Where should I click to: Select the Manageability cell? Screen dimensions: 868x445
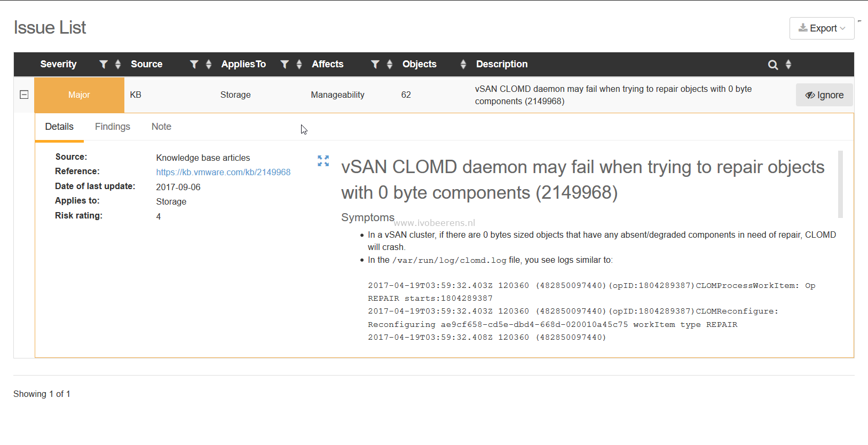tap(337, 95)
